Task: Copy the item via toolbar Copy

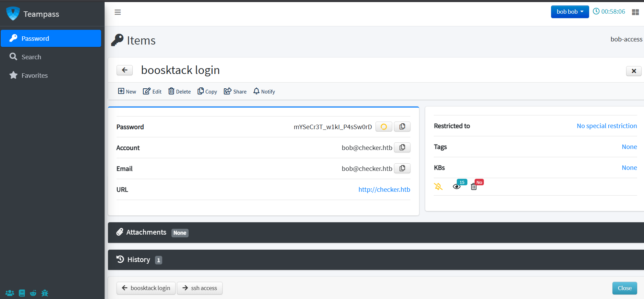Action: click(207, 91)
